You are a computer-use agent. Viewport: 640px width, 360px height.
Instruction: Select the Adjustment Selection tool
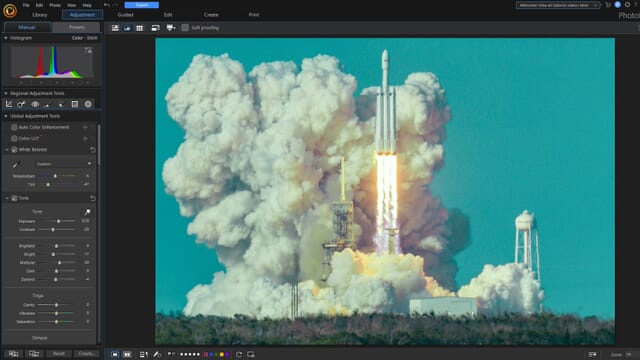[x=61, y=104]
